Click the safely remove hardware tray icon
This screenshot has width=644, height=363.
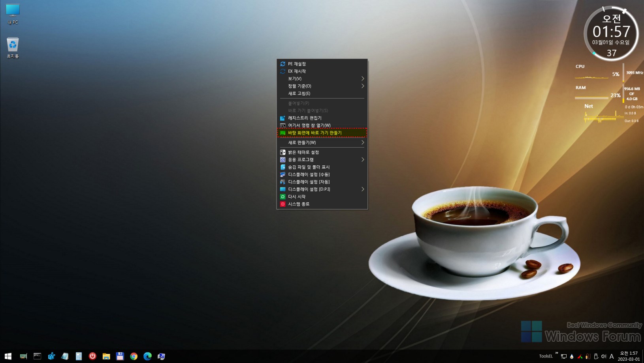(x=596, y=357)
